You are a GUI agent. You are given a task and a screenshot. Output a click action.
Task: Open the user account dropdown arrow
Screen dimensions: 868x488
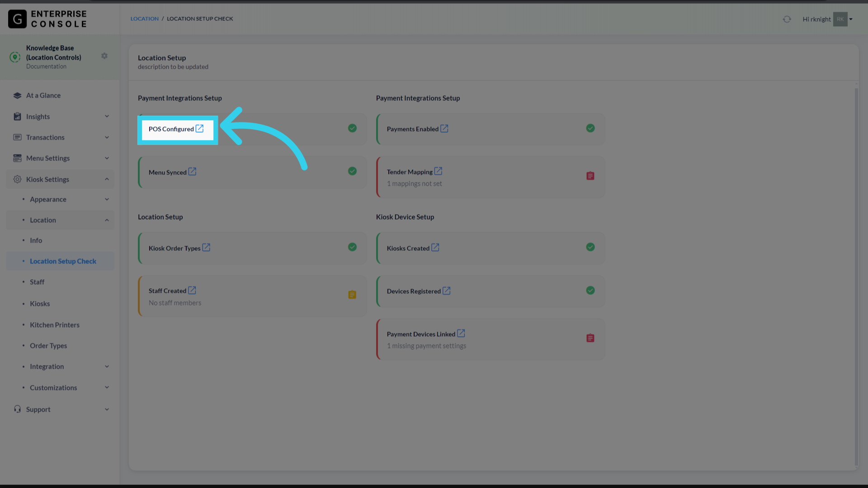pos(851,19)
